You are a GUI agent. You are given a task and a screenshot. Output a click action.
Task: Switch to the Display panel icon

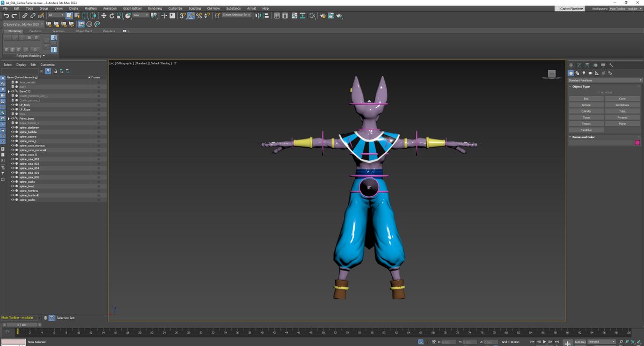[603, 65]
